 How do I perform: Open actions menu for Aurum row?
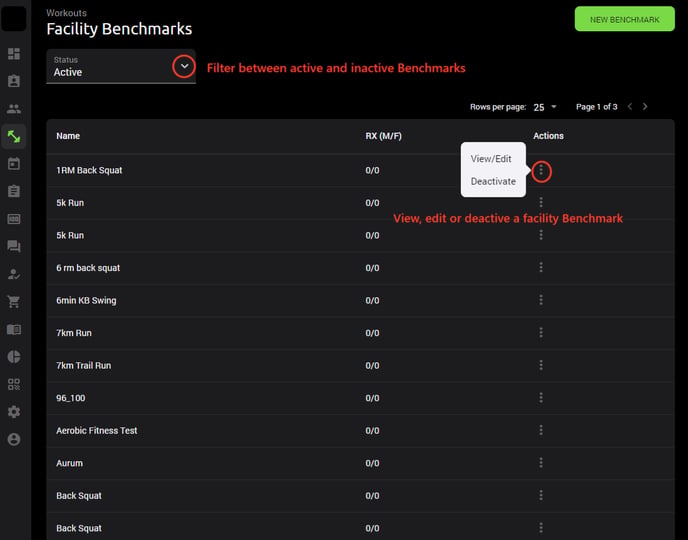pos(541,462)
